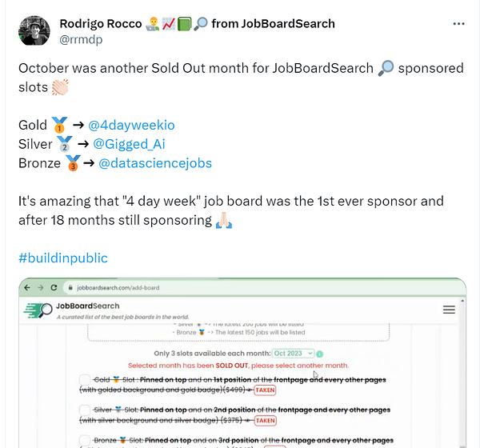480x448 pixels.
Task: Open the @4dayweekio mention link
Action: tap(131, 126)
